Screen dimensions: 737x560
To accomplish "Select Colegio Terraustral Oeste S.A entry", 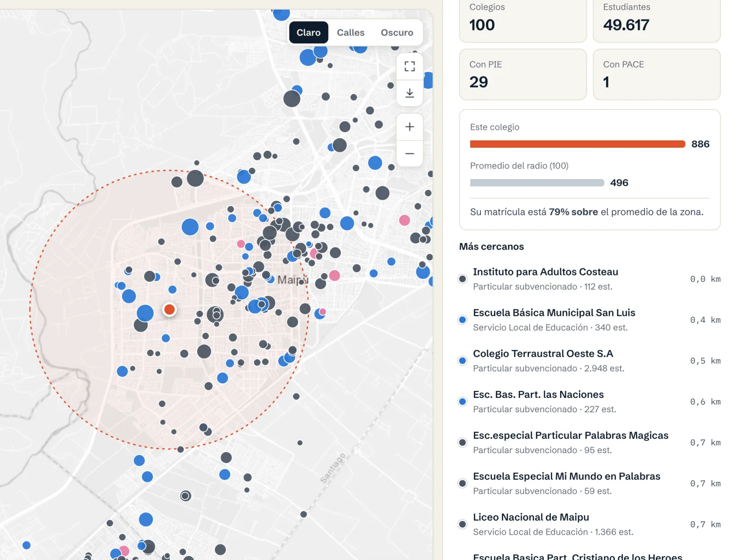I will (x=590, y=361).
